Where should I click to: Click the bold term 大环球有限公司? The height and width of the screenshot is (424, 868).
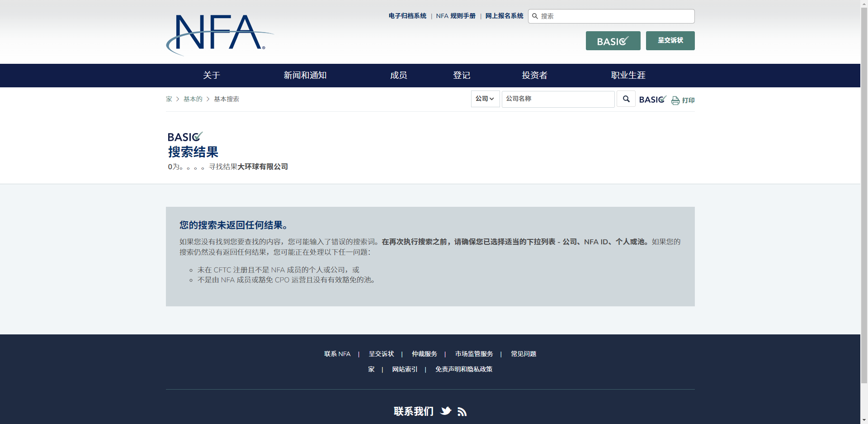pos(263,167)
